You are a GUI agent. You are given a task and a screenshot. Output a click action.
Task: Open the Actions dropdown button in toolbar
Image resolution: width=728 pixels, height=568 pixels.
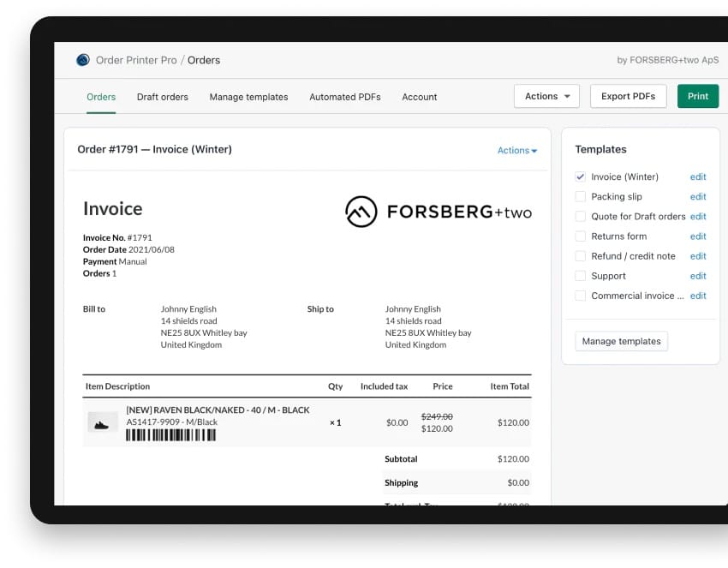[546, 96]
